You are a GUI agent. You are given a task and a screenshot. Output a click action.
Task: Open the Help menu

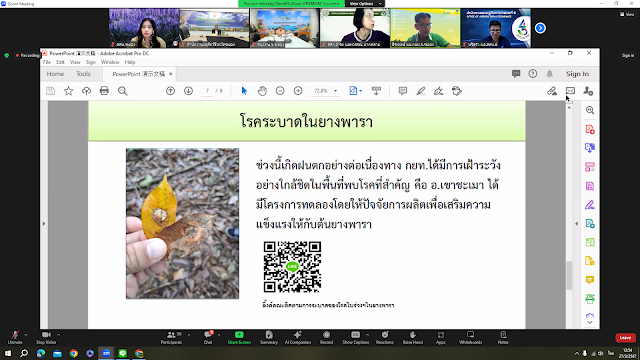click(130, 62)
